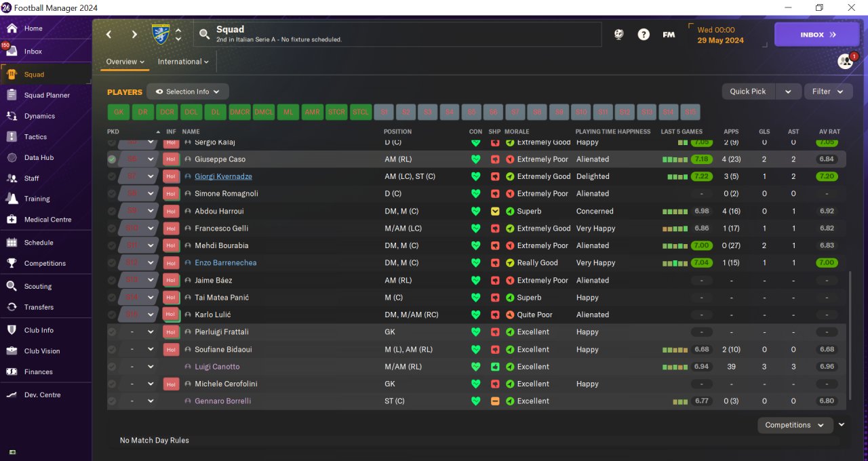Open the Competitions dropdown at bottom
This screenshot has height=461, width=868.
coord(795,425)
